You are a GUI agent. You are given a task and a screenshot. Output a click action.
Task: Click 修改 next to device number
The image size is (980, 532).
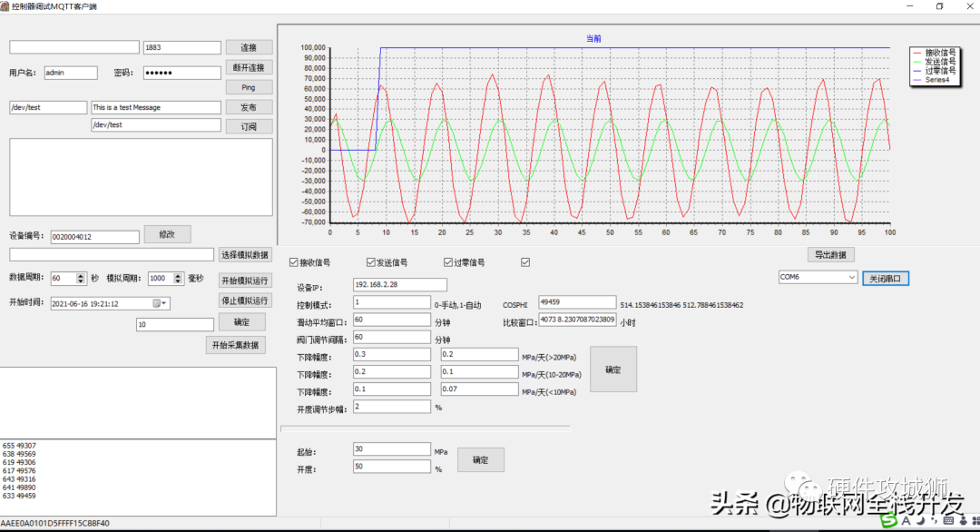[x=167, y=234]
